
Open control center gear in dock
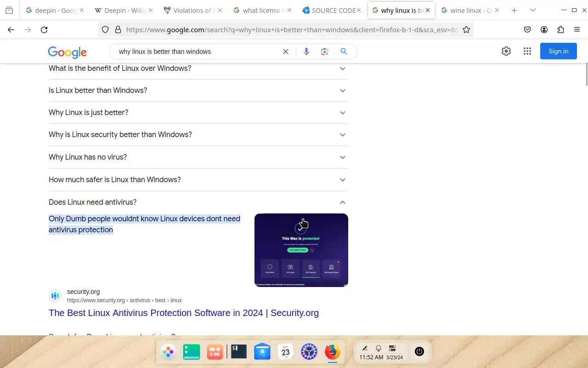(309, 352)
